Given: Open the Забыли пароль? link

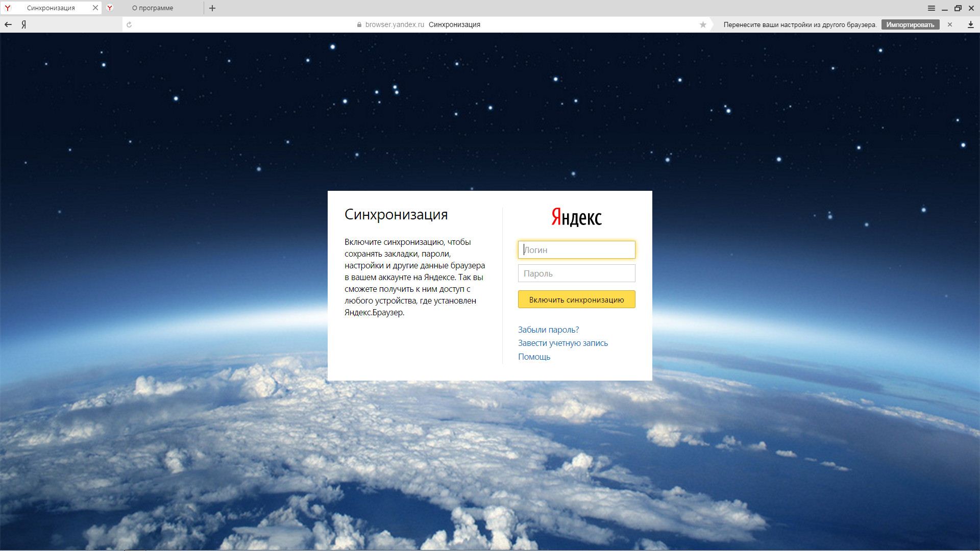Looking at the screenshot, I should coord(548,330).
